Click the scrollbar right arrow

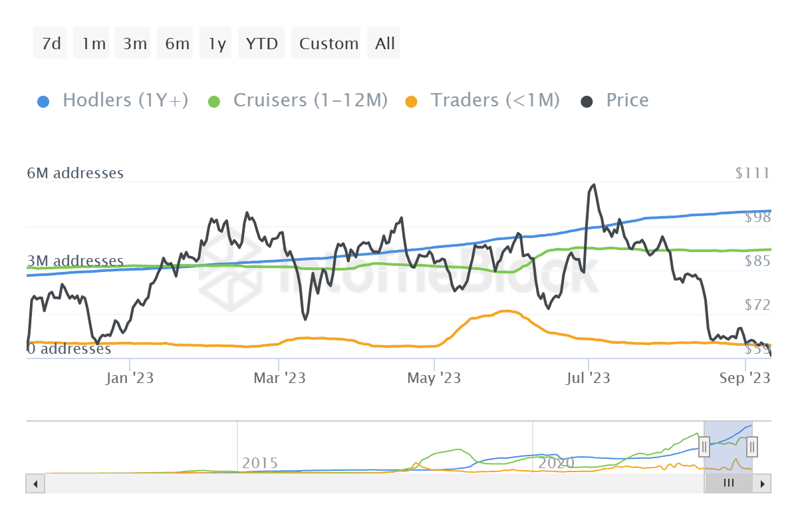click(763, 483)
